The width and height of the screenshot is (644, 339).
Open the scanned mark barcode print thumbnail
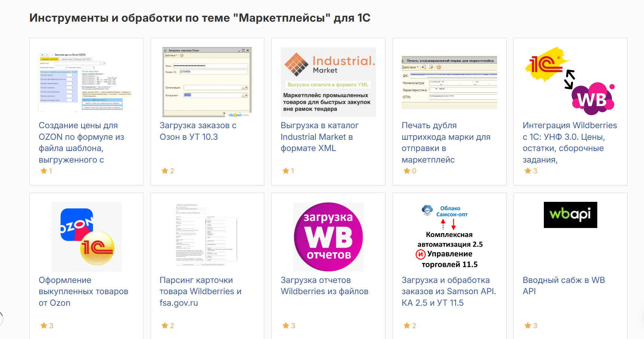pyautogui.click(x=449, y=82)
